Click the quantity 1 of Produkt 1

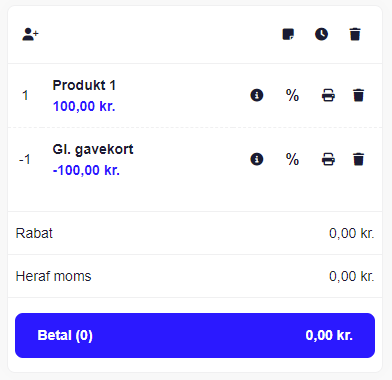25,96
